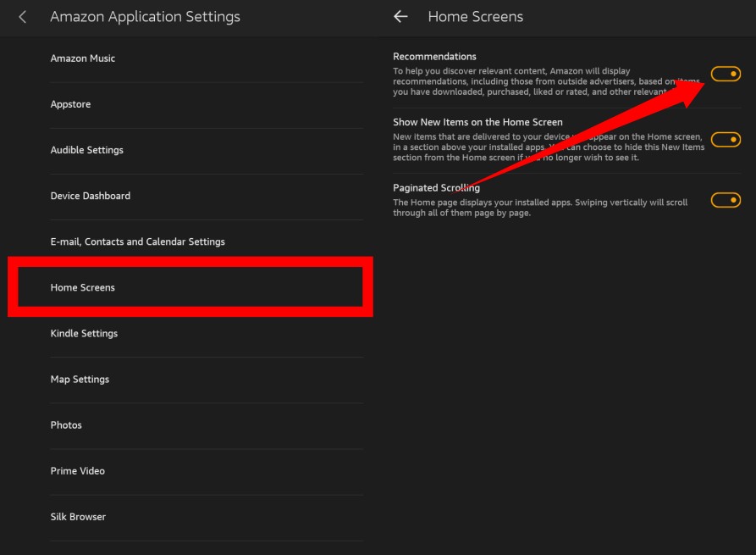Tap back arrow beside Home Screens title
Image resolution: width=756 pixels, height=555 pixels.
click(x=400, y=17)
